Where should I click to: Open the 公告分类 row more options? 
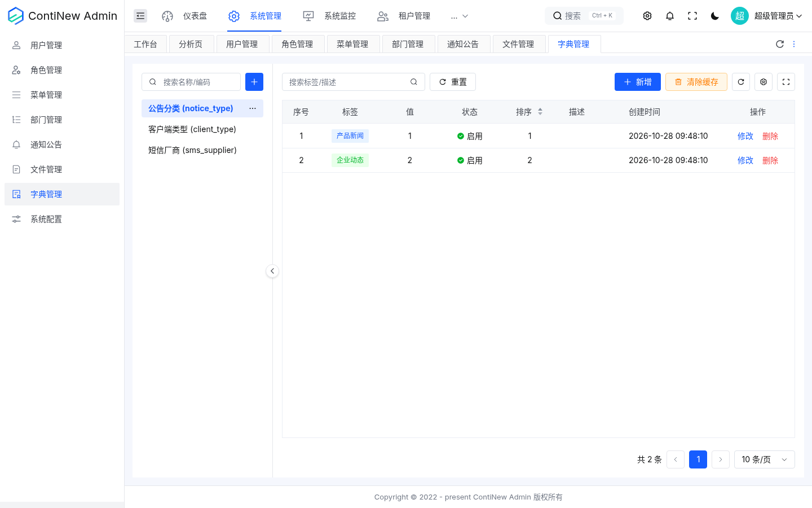click(x=253, y=108)
